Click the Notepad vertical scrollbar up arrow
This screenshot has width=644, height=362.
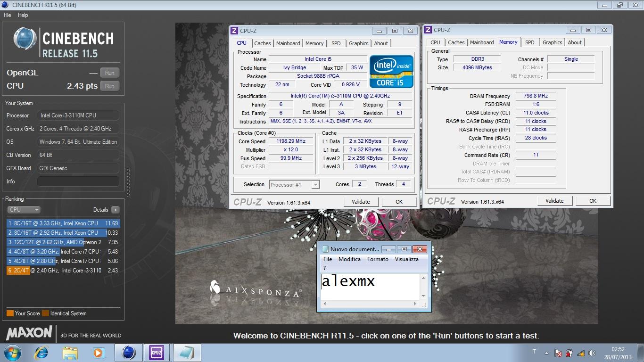click(x=423, y=278)
